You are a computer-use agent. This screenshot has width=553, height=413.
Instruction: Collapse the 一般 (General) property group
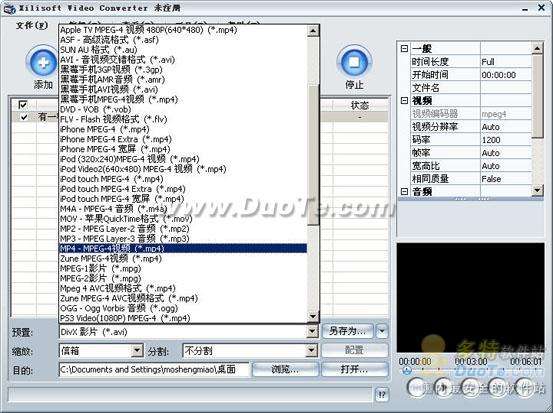coord(405,49)
